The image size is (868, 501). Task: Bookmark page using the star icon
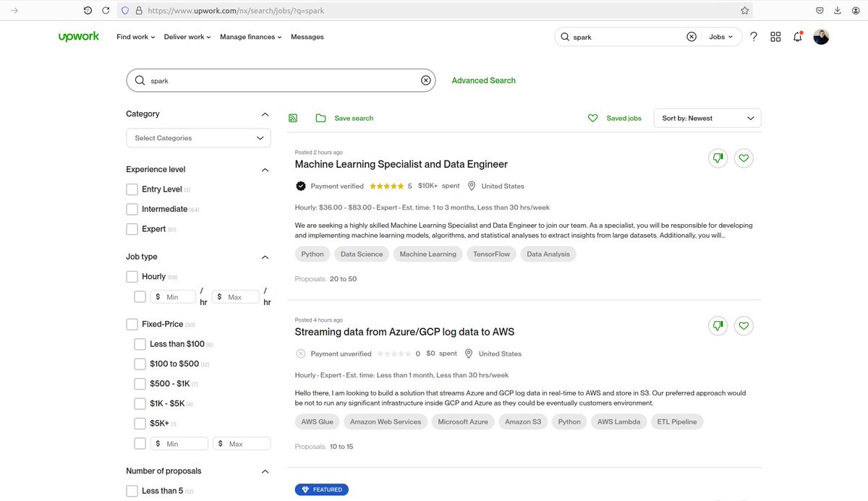tap(744, 11)
